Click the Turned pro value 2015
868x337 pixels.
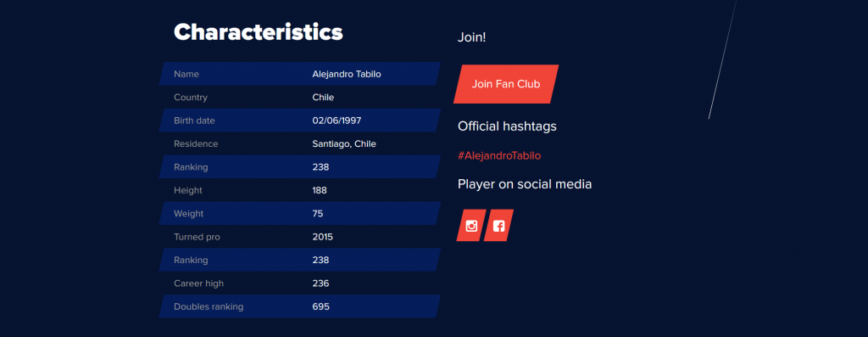click(323, 237)
